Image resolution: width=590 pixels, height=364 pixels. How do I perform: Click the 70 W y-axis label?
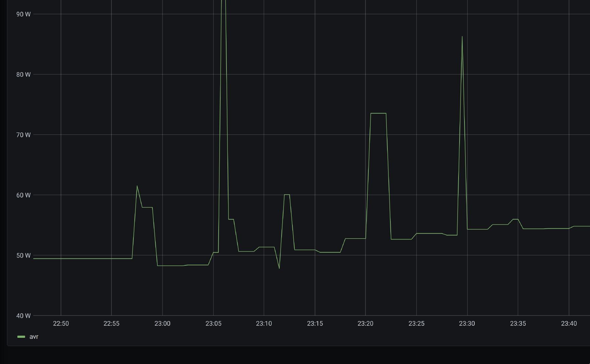23,135
